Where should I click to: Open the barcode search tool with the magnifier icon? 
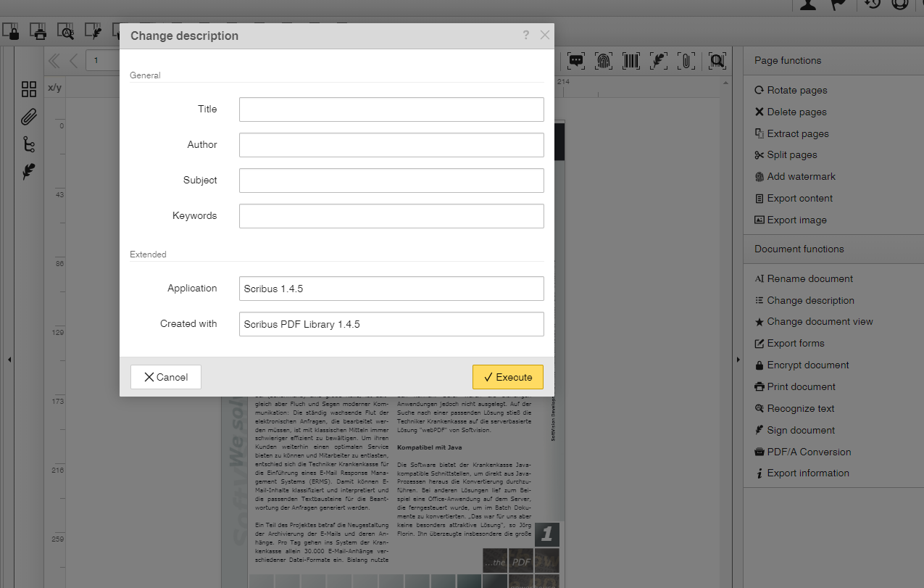(717, 61)
